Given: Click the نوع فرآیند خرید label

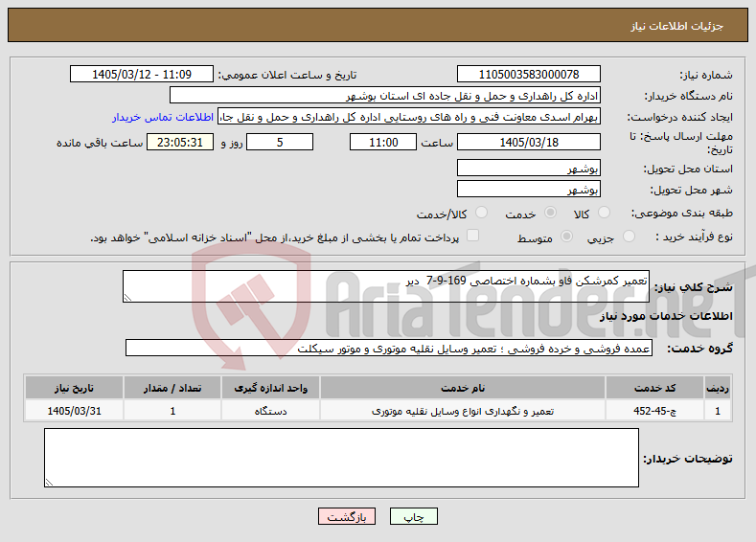Looking at the screenshot, I should (695, 237).
